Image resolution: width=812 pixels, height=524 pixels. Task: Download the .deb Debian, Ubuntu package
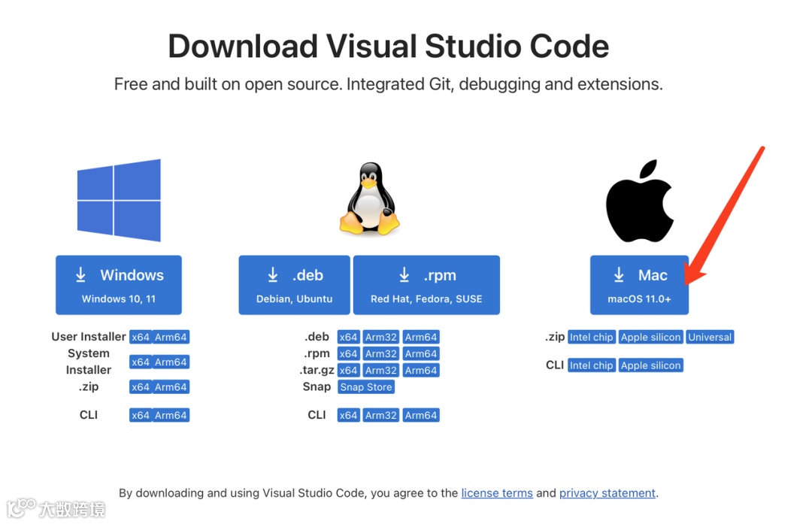click(x=294, y=285)
